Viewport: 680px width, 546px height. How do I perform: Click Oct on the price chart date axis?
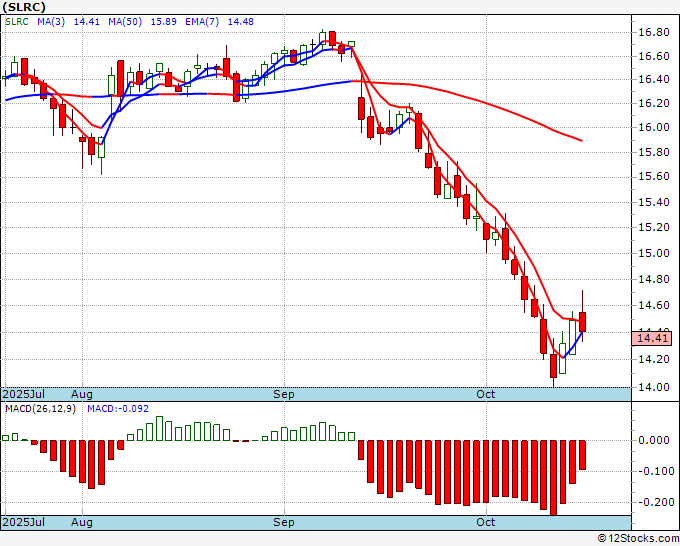pyautogui.click(x=486, y=395)
